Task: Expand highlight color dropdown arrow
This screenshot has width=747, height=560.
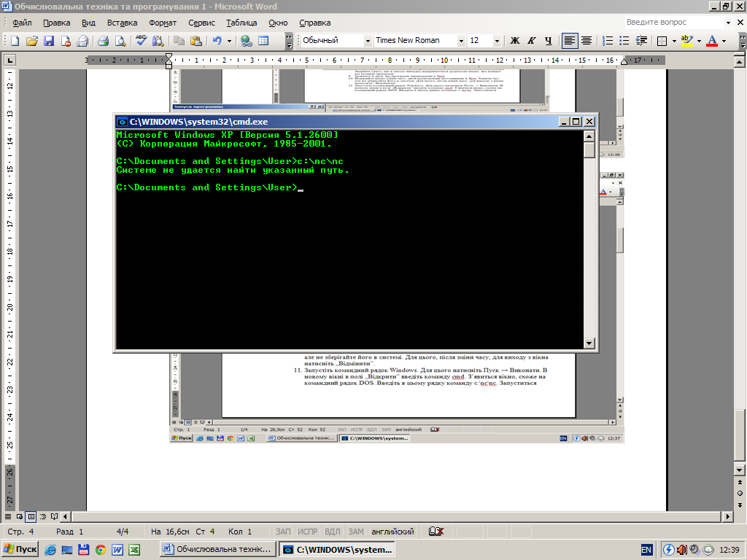Action: (699, 41)
